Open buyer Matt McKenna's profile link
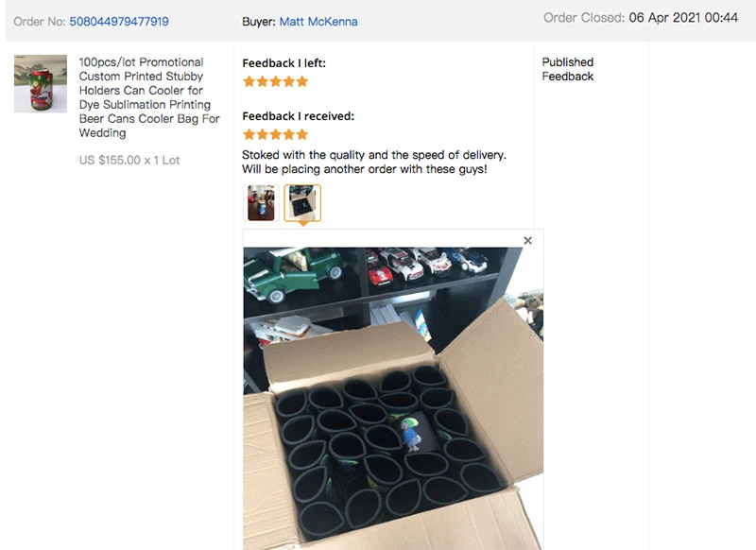Screen dimensions: 756x550 pos(318,22)
